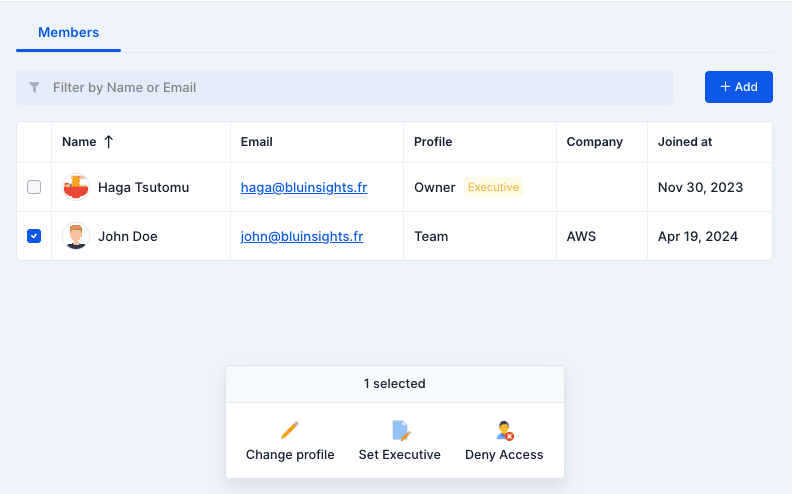
Task: Select the Haga Tsutomu row checkbox
Action: 34,187
